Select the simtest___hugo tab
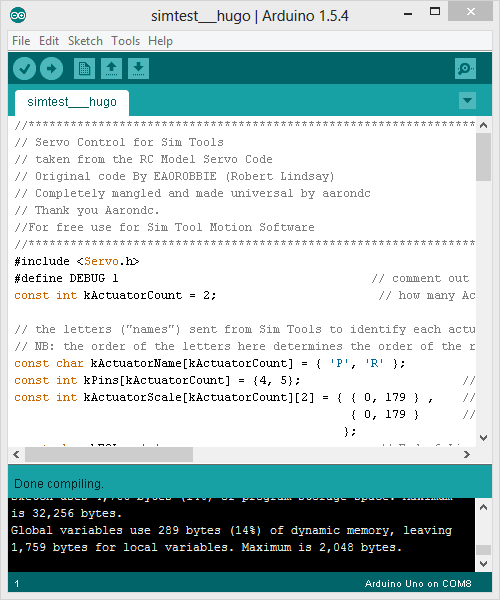This screenshot has width=500, height=600. (72, 102)
